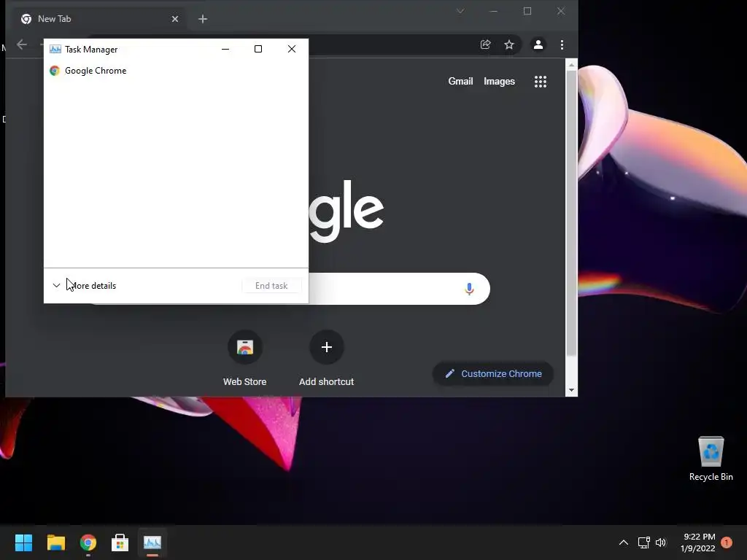
Task: Click Google Chrome taskbar icon
Action: coord(88,542)
